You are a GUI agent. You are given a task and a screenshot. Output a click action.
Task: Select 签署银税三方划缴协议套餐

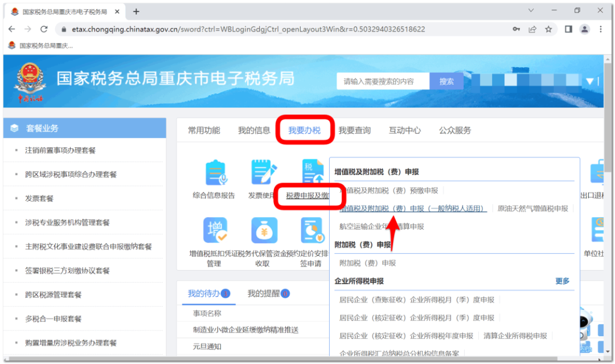(67, 271)
